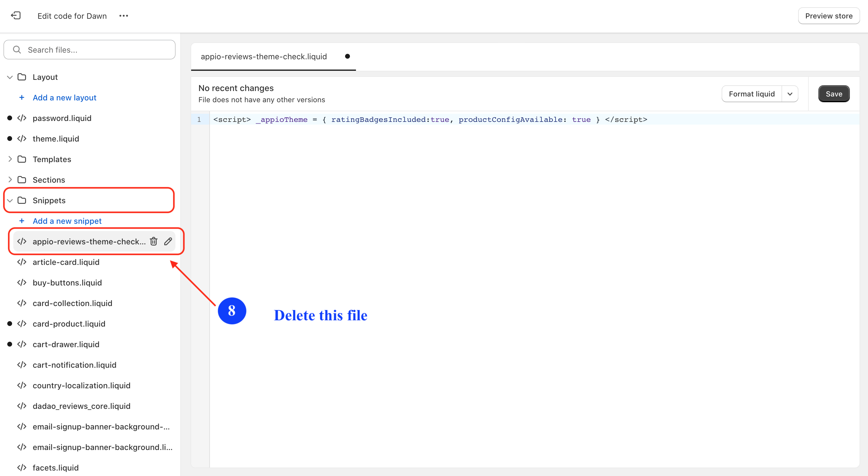868x476 pixels.
Task: Click the code icon next to theme.liquid
Action: click(x=22, y=139)
